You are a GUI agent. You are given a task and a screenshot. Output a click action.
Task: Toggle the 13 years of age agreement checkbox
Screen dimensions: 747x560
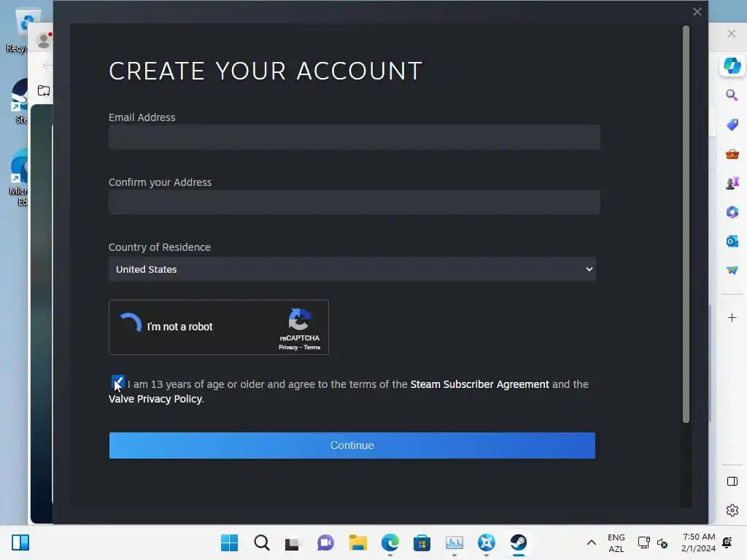(x=117, y=382)
